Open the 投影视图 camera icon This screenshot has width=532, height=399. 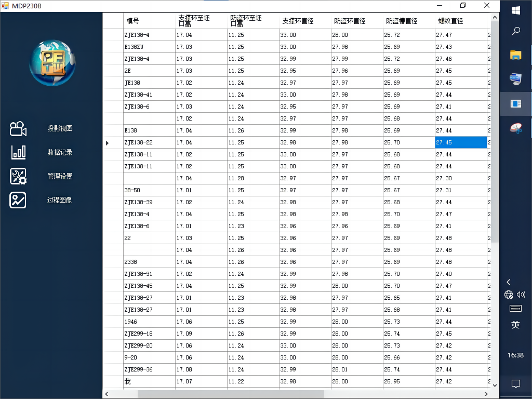[x=18, y=129]
